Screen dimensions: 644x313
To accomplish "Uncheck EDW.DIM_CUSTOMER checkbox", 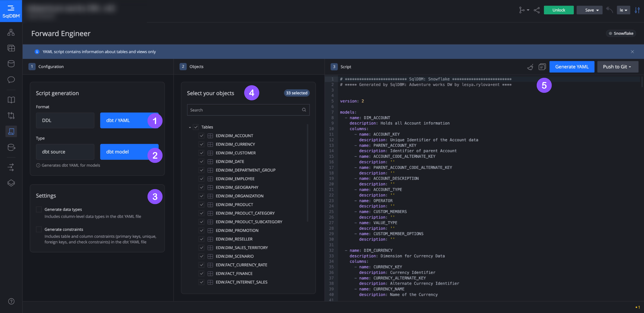I will pyautogui.click(x=201, y=153).
